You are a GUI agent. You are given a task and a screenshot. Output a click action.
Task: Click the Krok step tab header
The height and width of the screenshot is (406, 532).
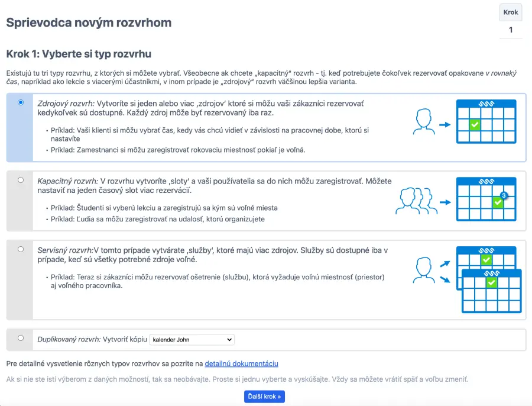coord(510,12)
